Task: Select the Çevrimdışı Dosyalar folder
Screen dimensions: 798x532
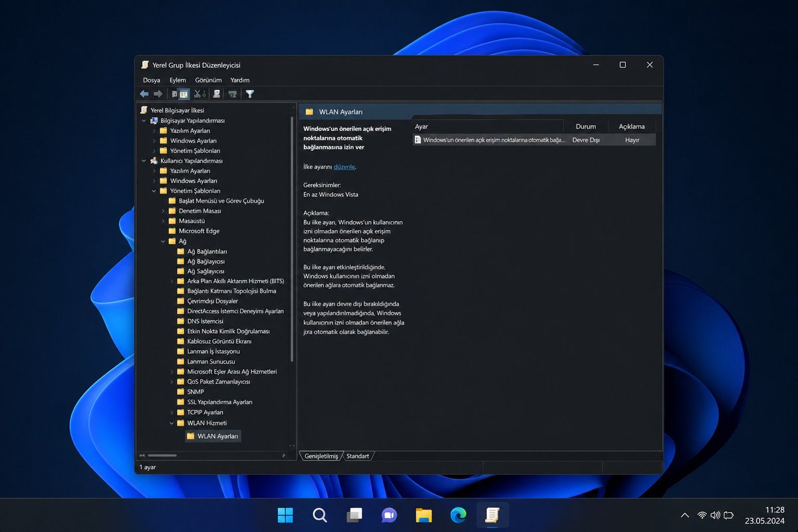Action: tap(212, 301)
